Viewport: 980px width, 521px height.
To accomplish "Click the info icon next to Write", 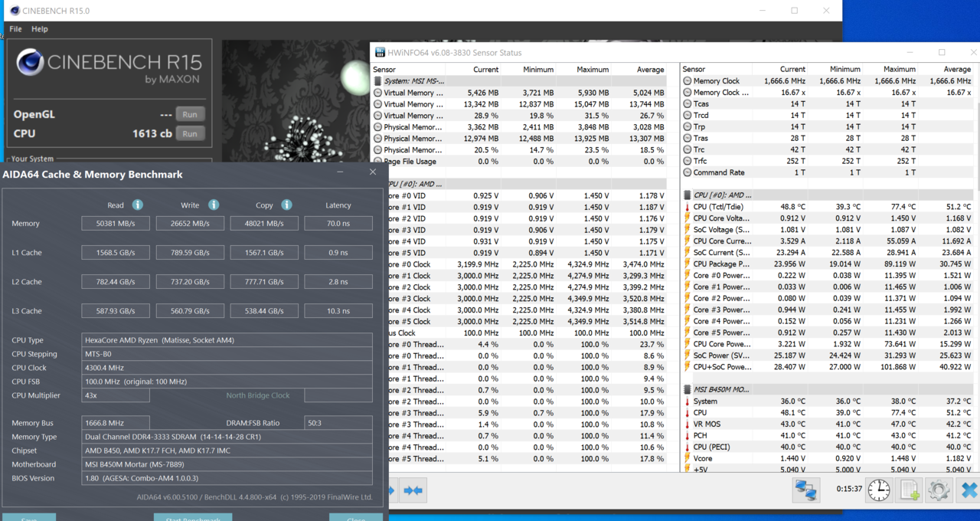I will (214, 205).
